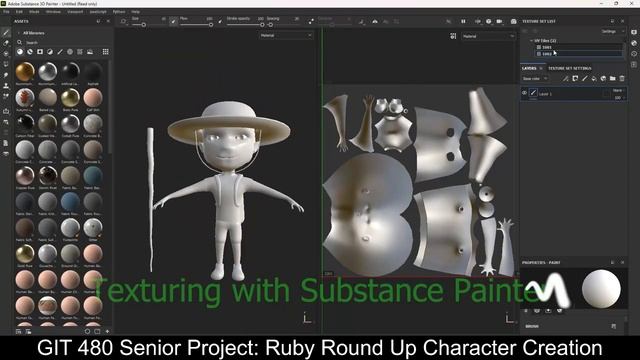
Task: Select the Eraser tool in left toolbar
Action: [6, 43]
